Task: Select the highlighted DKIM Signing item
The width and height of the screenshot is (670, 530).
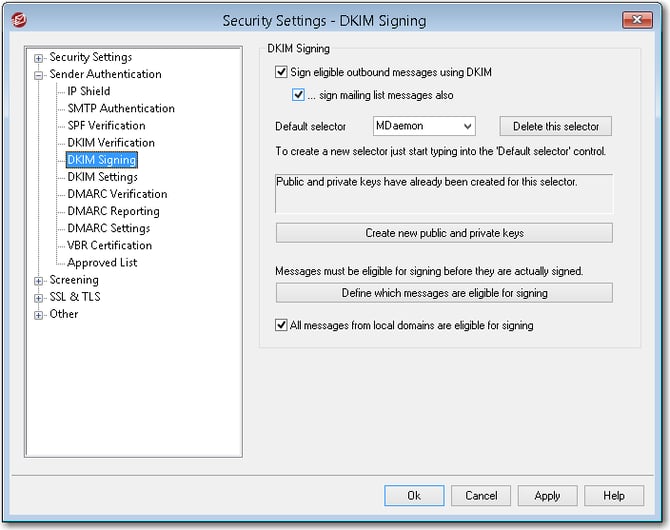Action: (102, 159)
